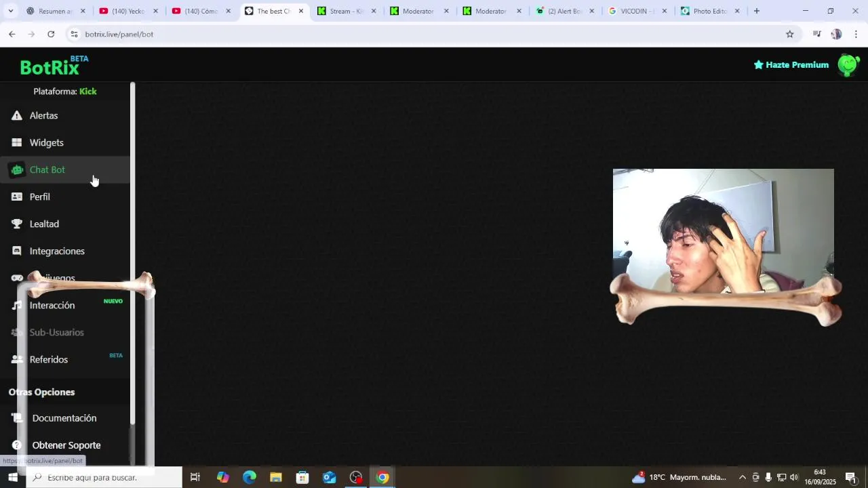Image resolution: width=868 pixels, height=488 pixels.
Task: Close the Photo Editor tab
Action: tap(737, 11)
